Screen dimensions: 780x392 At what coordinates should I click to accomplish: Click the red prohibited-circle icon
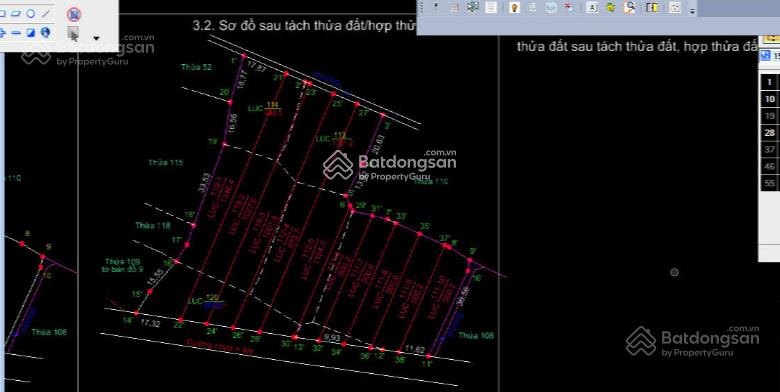(x=74, y=14)
